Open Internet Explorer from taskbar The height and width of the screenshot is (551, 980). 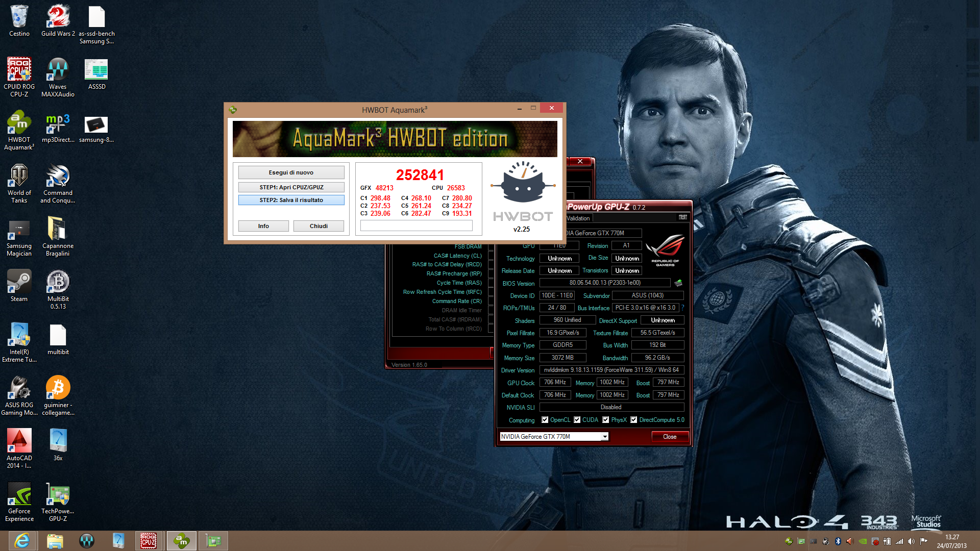[22, 541]
